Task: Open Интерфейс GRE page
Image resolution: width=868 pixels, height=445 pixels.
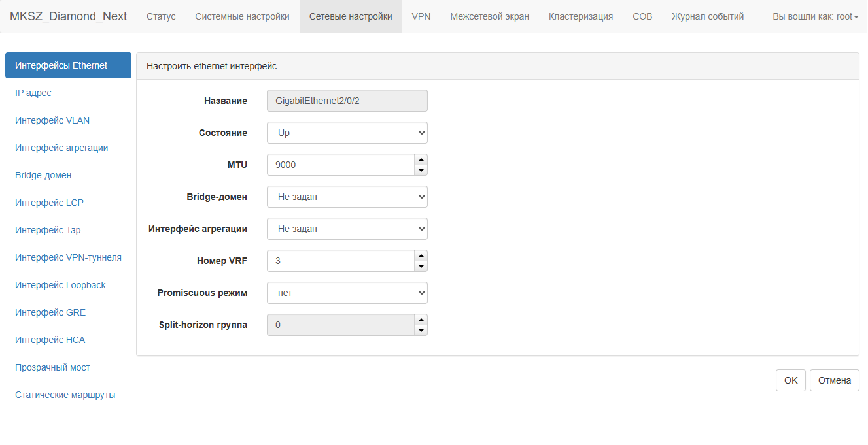Action: tap(68, 312)
